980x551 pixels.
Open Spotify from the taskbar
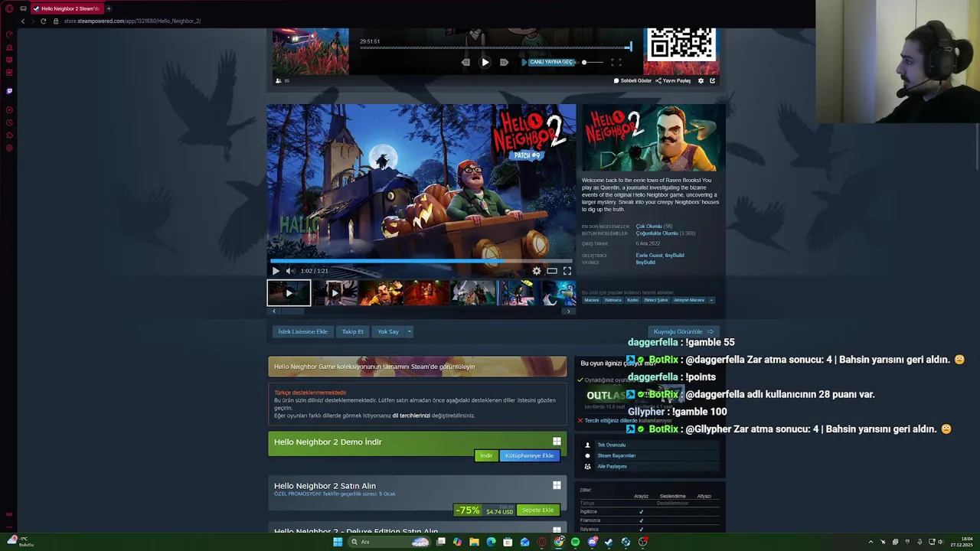pyautogui.click(x=575, y=542)
